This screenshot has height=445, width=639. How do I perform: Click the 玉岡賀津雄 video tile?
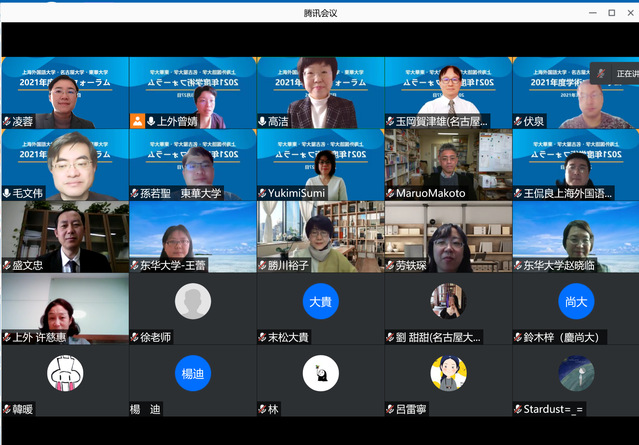448,92
